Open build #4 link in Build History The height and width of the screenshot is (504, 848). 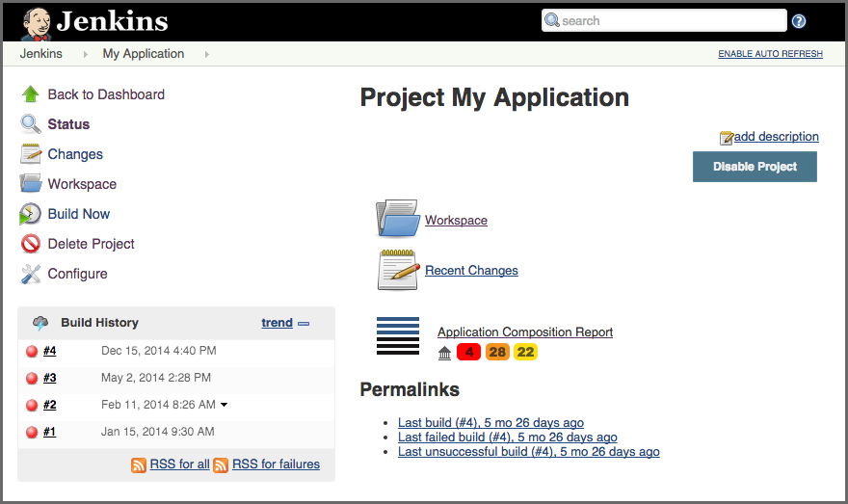coord(50,351)
